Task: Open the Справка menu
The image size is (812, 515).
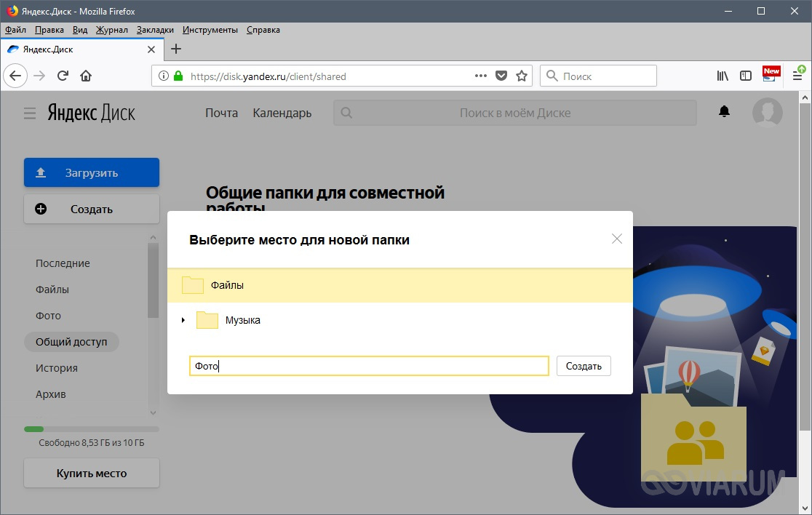Action: pyautogui.click(x=263, y=30)
